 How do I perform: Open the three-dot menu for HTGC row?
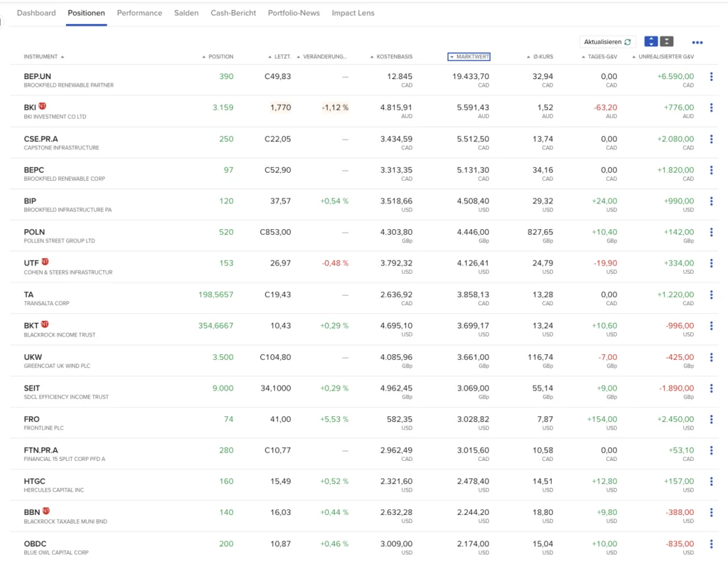(711, 482)
